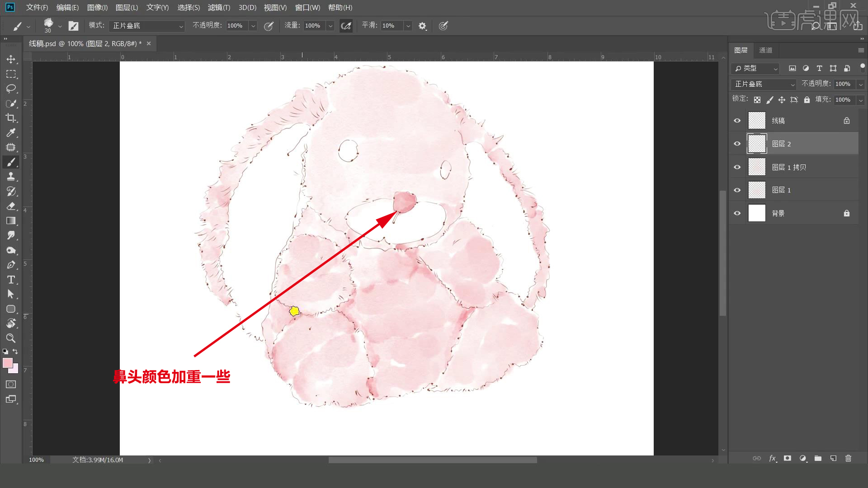This screenshot has width=868, height=488.
Task: Open the brush settings panel
Action: [73, 26]
